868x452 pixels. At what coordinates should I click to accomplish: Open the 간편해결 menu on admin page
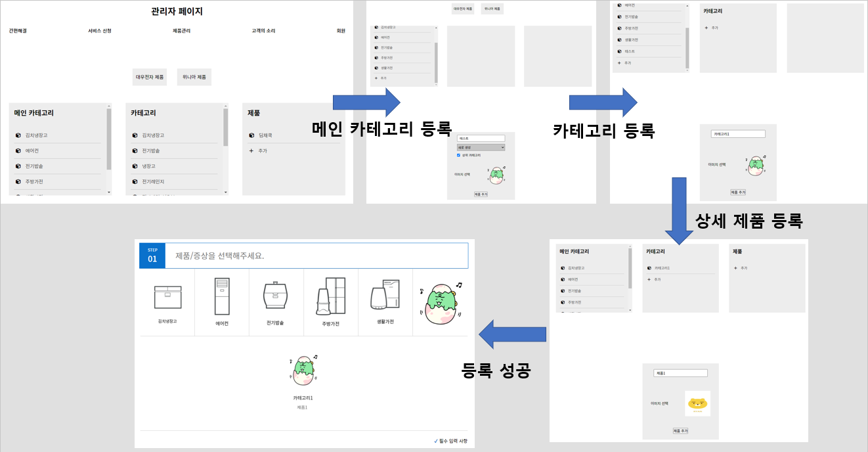click(x=18, y=31)
